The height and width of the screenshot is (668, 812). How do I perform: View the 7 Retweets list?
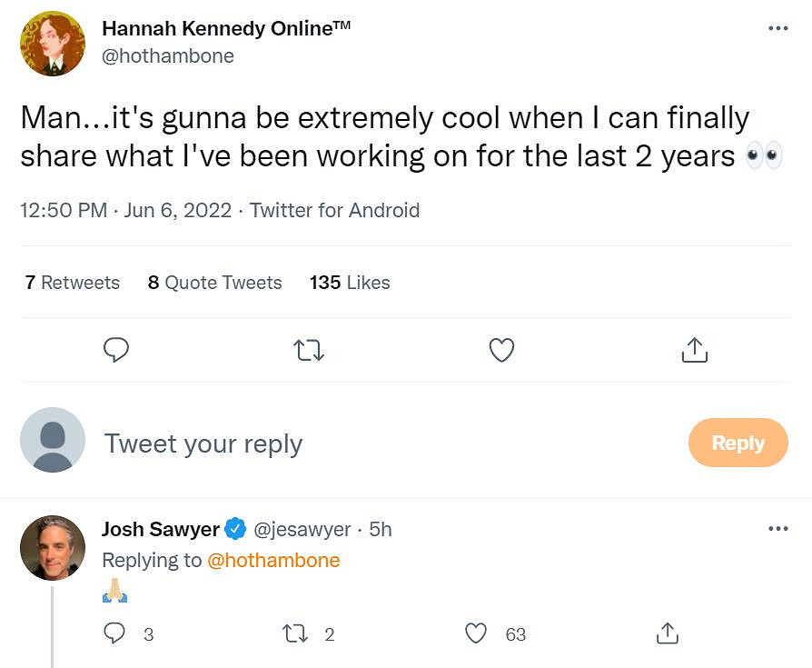click(x=73, y=283)
